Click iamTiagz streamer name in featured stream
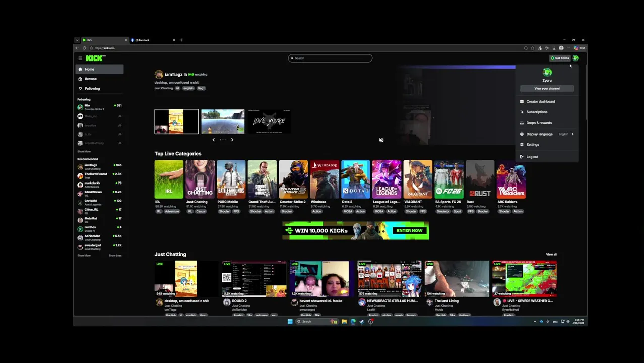 [173, 74]
